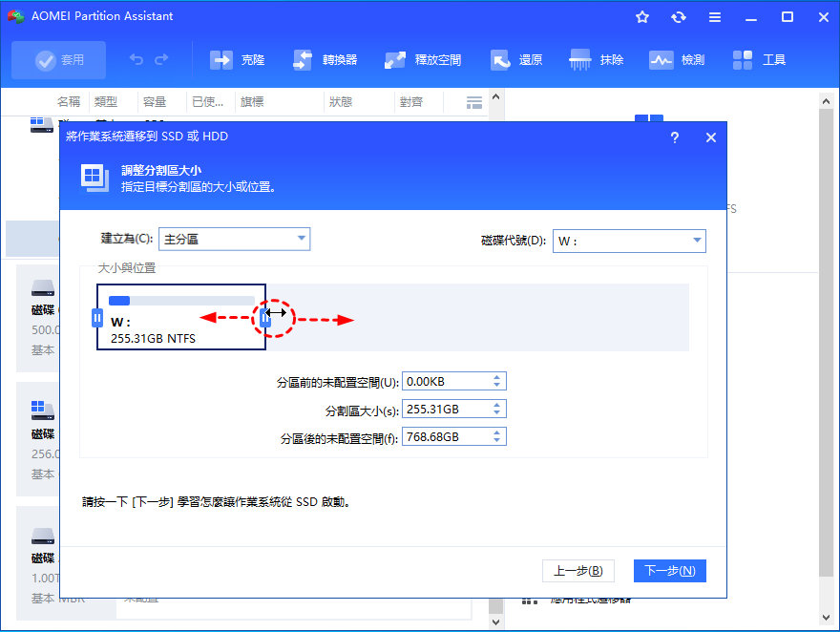
Task: Click the right panel scroll down arrow
Action: [x=826, y=618]
